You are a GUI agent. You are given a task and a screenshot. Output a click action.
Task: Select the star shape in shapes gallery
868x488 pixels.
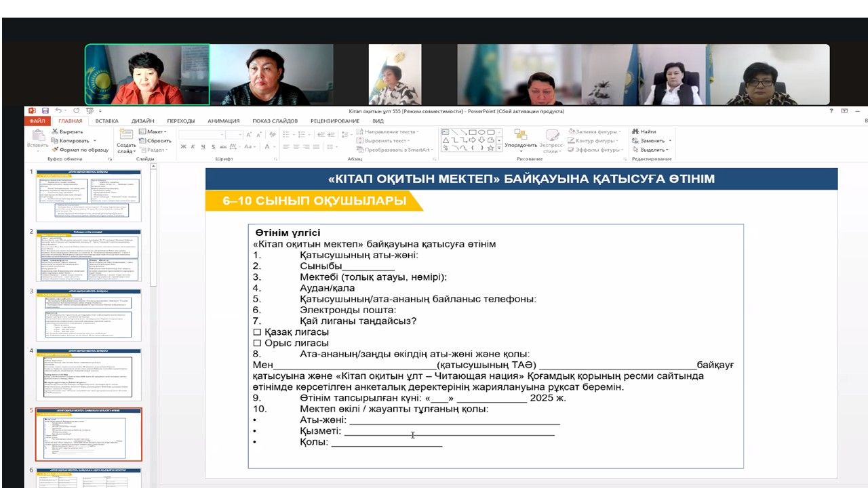pyautogui.click(x=492, y=147)
